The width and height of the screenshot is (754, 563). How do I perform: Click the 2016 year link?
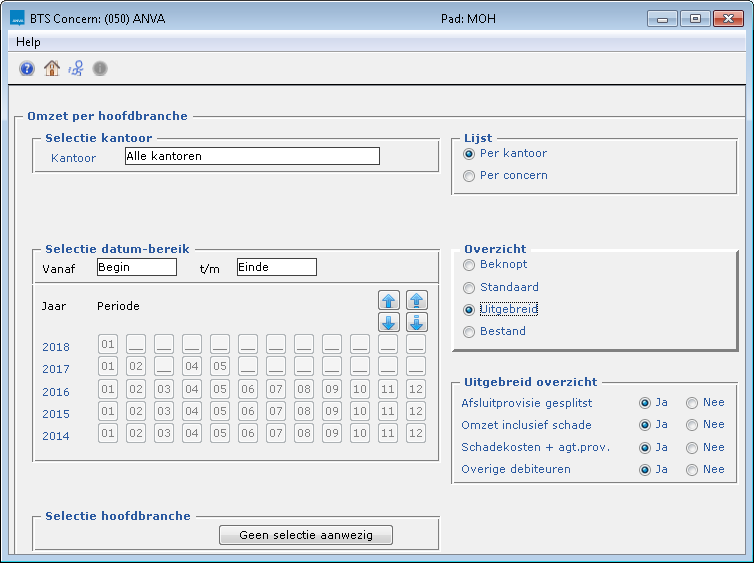[56, 392]
